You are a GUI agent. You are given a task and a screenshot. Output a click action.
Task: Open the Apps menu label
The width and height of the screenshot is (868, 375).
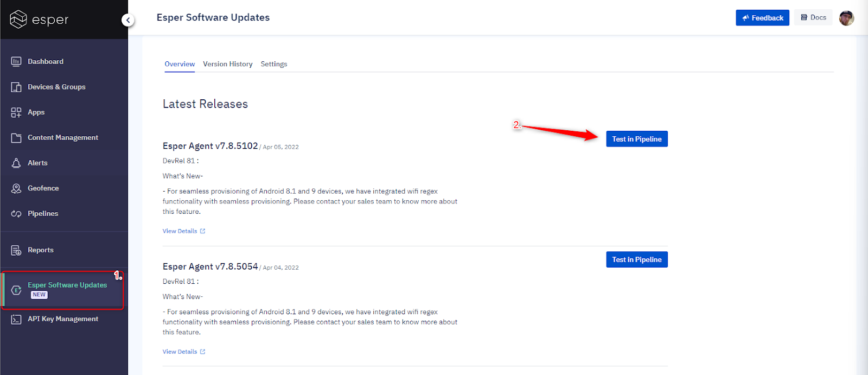[x=36, y=112]
